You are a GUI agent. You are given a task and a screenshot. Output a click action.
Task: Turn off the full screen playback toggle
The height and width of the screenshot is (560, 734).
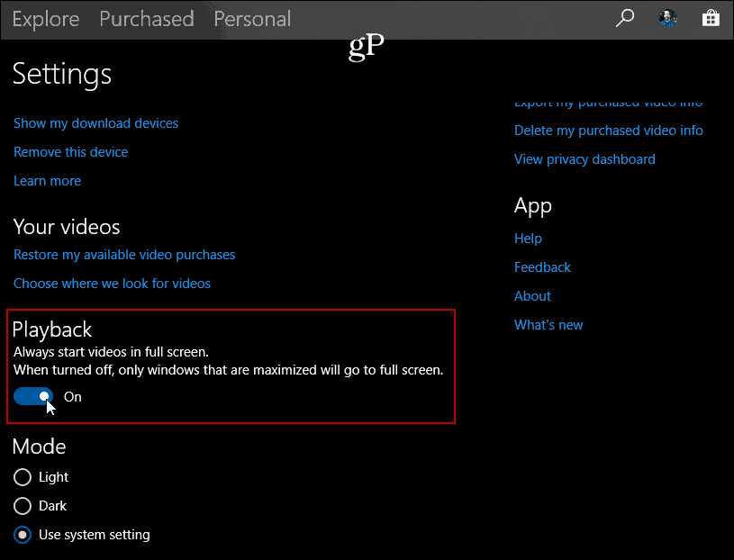click(x=33, y=397)
